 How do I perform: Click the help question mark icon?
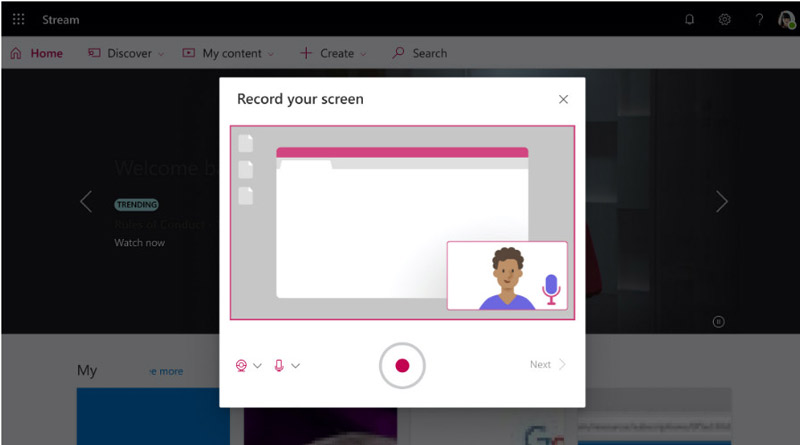click(759, 19)
